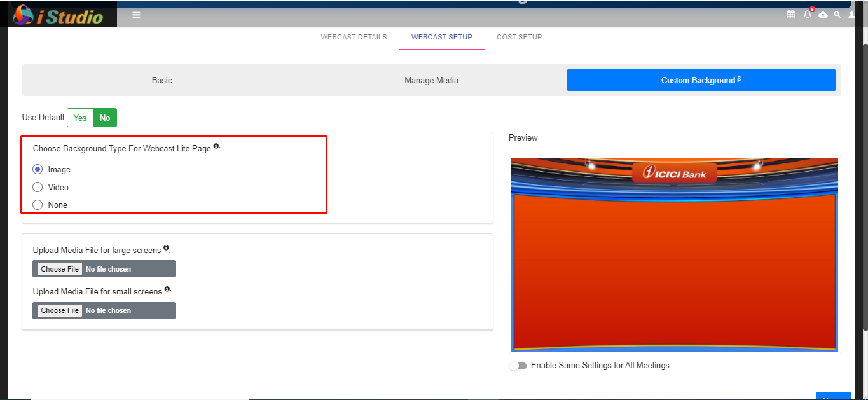Open the Basic sub-tab

(x=162, y=80)
